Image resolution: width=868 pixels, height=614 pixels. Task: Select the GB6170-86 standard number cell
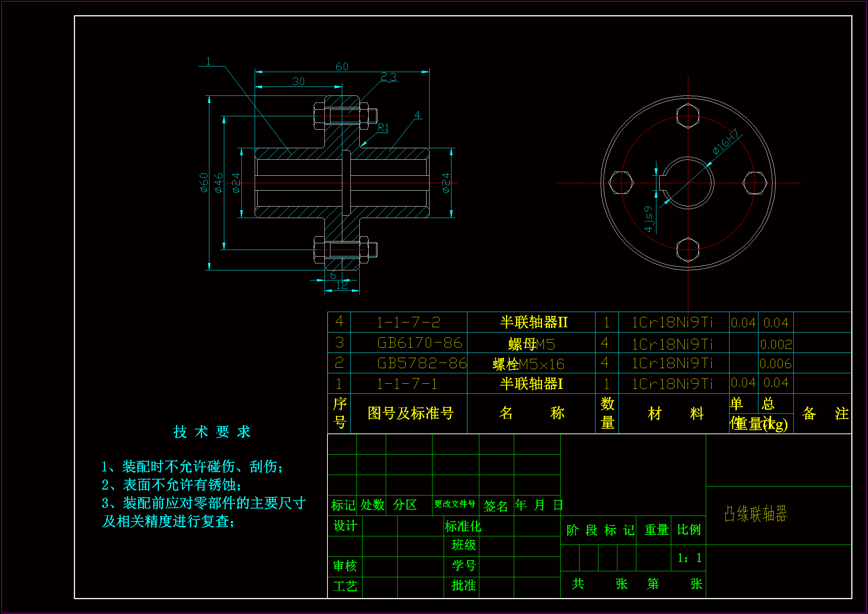coord(420,343)
